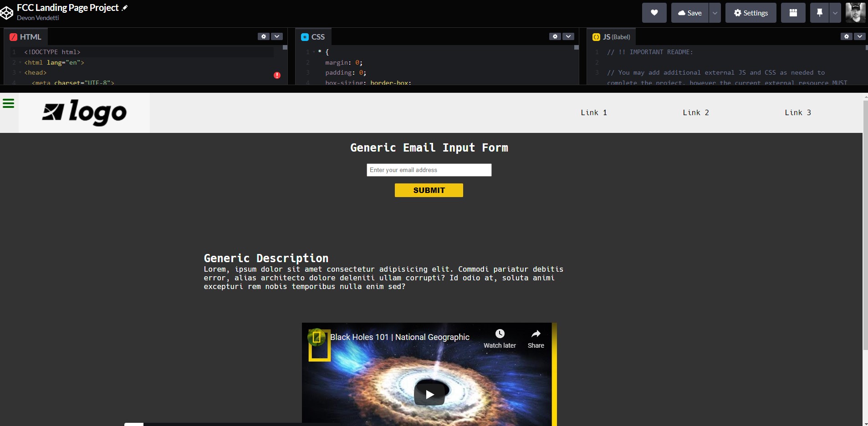The width and height of the screenshot is (868, 426).
Task: Click the yellow SUBMIT button
Action: 429,190
